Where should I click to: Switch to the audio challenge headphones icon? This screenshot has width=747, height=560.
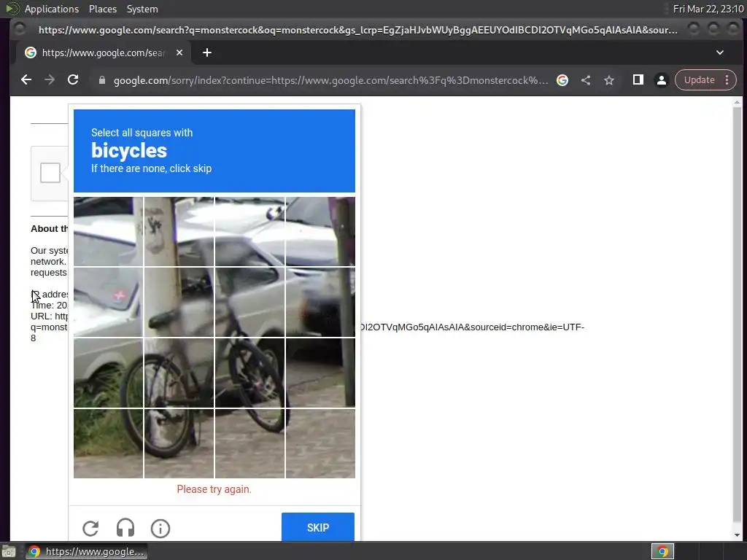125,529
